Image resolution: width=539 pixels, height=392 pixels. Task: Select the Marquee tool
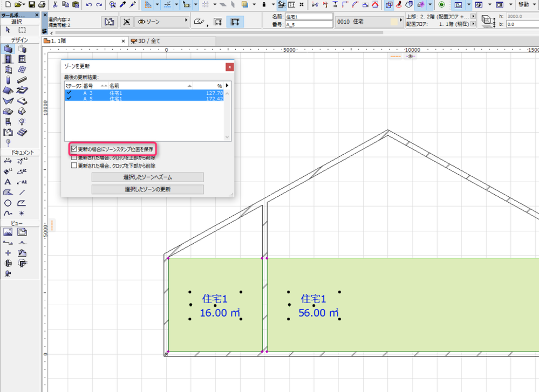(22, 30)
